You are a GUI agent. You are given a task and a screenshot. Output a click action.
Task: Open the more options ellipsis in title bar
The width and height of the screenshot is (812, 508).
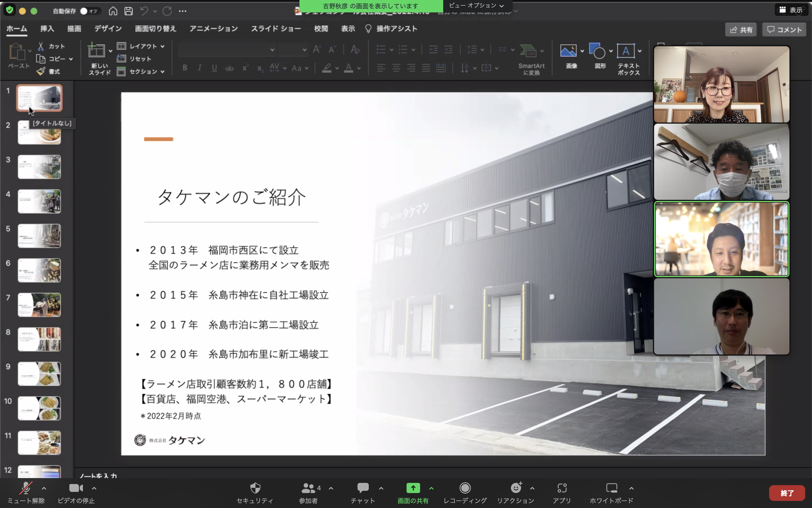click(x=182, y=11)
